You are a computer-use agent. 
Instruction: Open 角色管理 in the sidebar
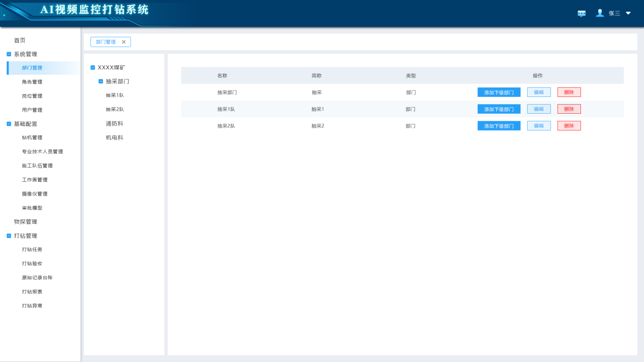(32, 82)
